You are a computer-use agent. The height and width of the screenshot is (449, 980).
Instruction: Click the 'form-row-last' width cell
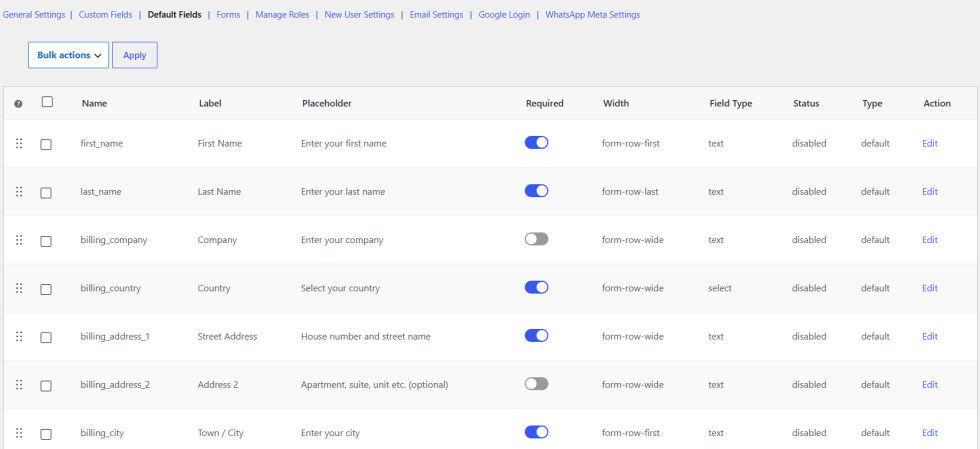tap(630, 192)
